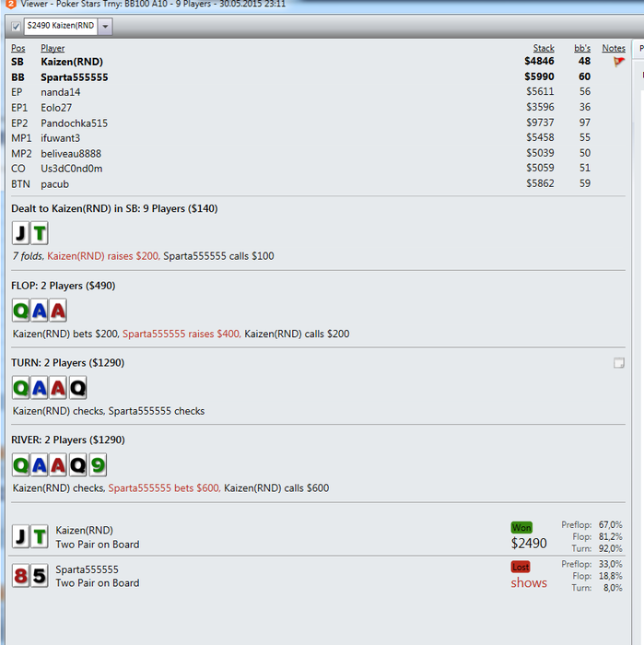Click the J card in Kaizen(RND)'s showdown hand
This screenshot has height=645, width=644.
[x=20, y=536]
